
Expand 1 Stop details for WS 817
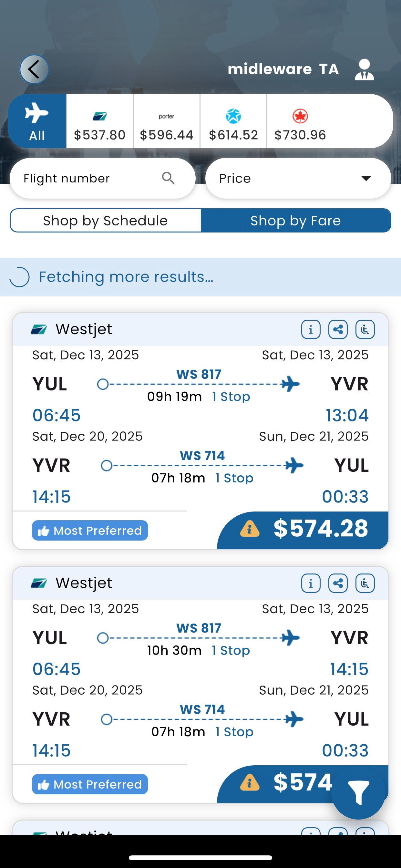point(231,397)
